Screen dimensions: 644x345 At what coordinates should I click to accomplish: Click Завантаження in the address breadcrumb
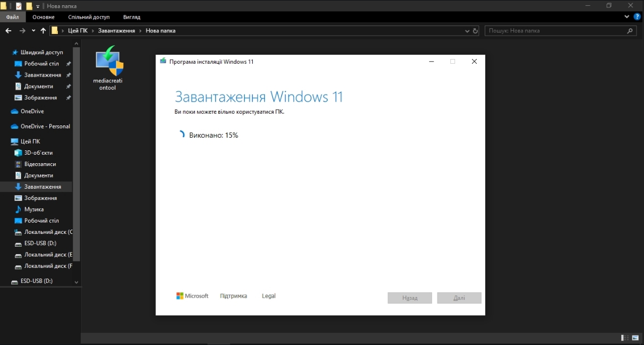coord(116,31)
